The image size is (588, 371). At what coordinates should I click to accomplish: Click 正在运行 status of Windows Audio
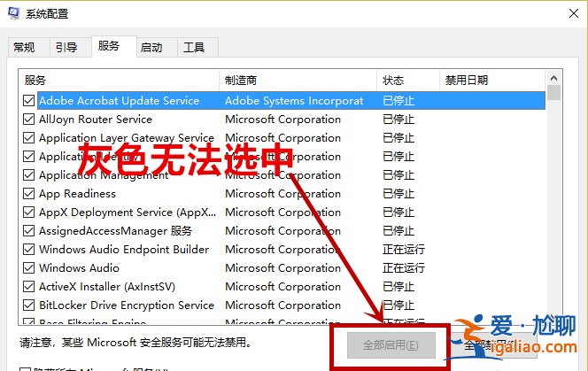click(x=404, y=267)
